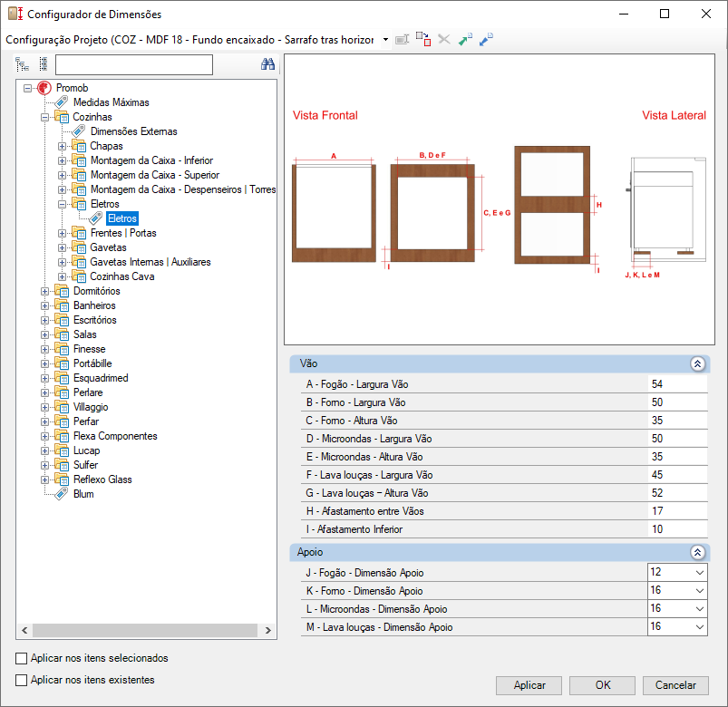This screenshot has width=728, height=707.
Task: Click the green export arrow icon
Action: coord(465,40)
